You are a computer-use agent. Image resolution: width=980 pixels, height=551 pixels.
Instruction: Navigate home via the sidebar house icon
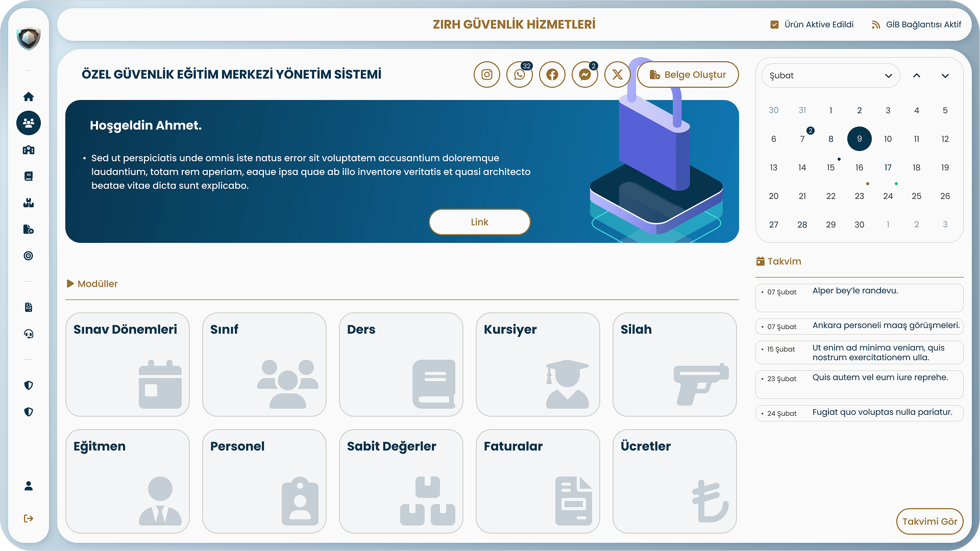(29, 96)
